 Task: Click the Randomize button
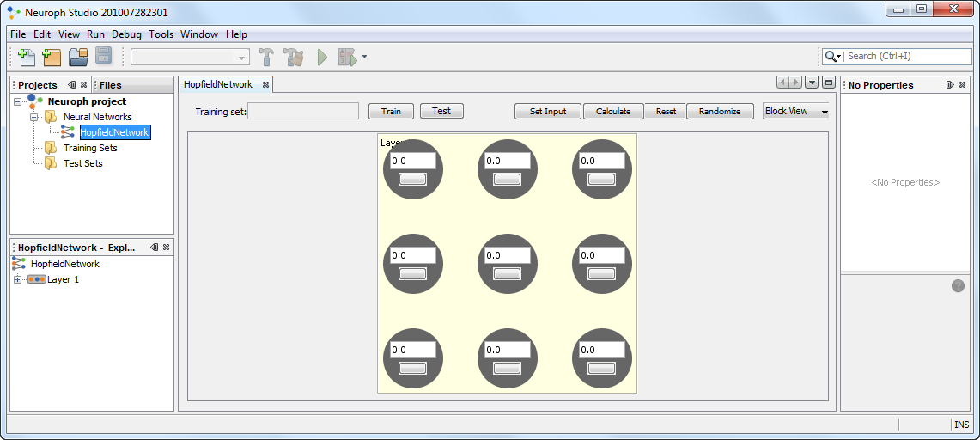click(720, 112)
